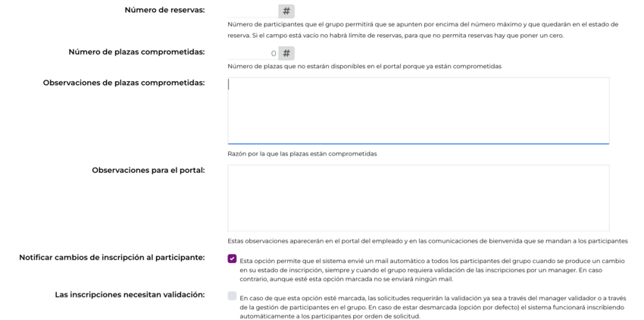The height and width of the screenshot is (320, 644).
Task: Click the Observaciones de plazas comprometidas label
Action: (x=124, y=83)
